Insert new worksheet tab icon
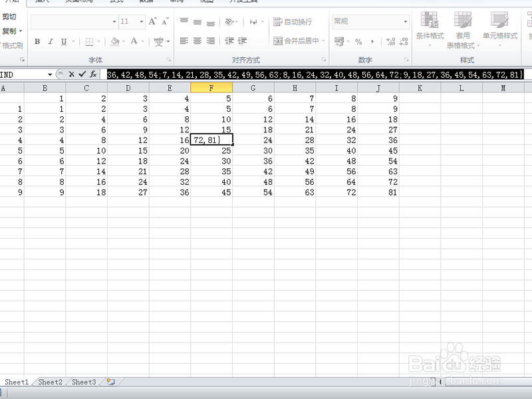 click(x=110, y=382)
